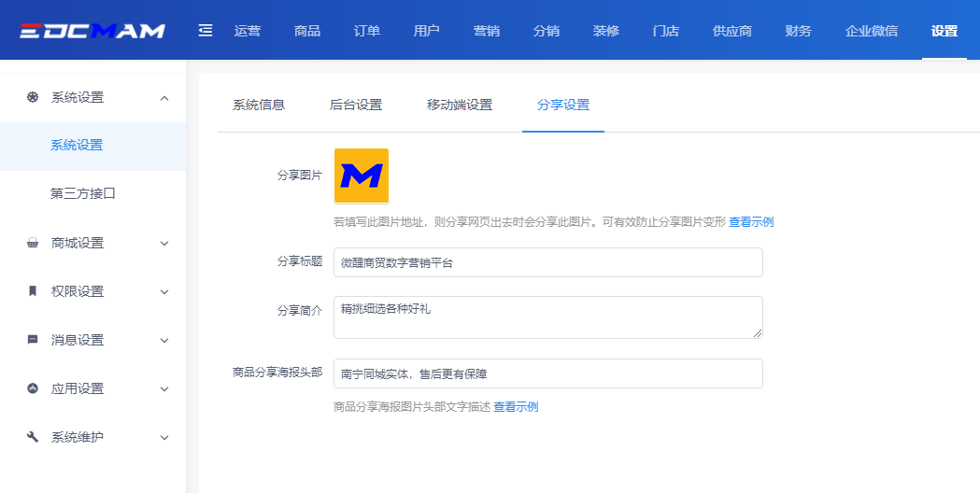Click the 系统设置 gear icon in sidebar
Image resolution: width=980 pixels, height=493 pixels.
(x=33, y=97)
